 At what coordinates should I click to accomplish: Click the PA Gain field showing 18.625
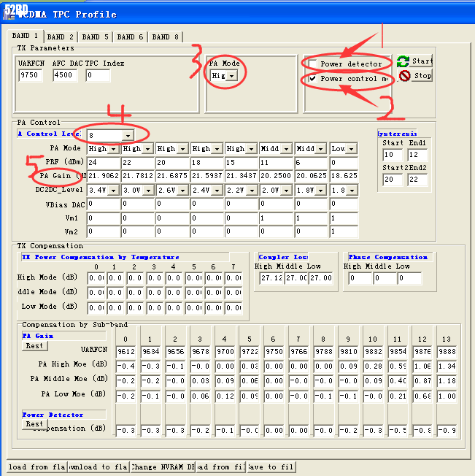344,176
